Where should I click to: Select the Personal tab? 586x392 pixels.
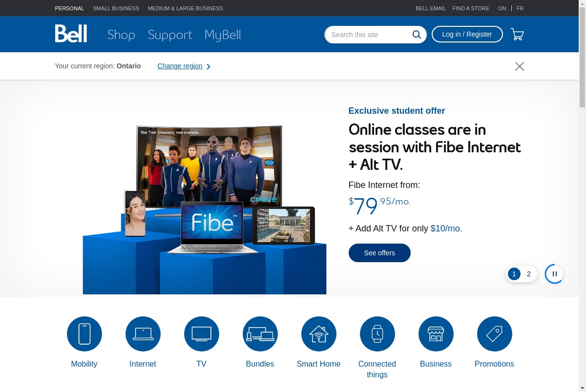coord(69,8)
